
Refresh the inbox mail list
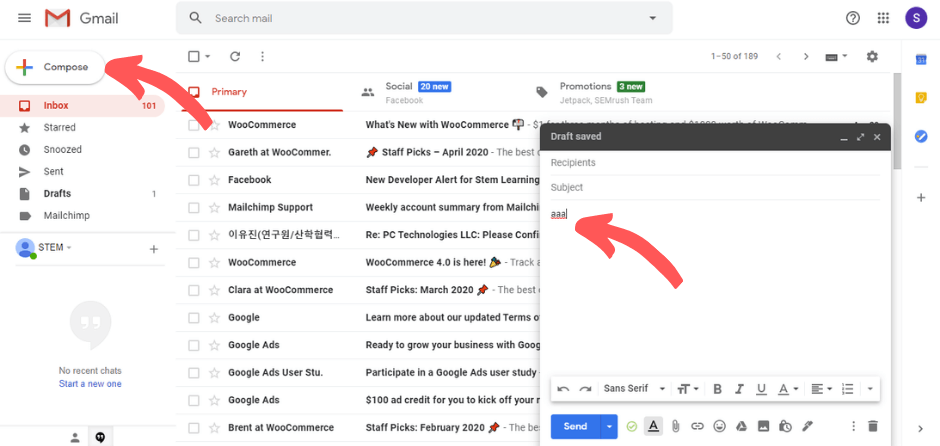pyautogui.click(x=235, y=56)
